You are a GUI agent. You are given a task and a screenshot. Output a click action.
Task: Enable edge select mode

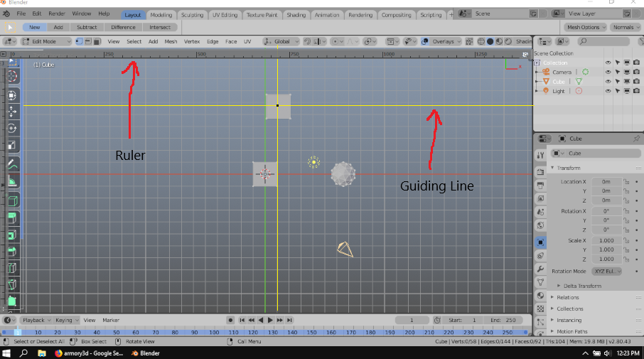[x=88, y=41]
